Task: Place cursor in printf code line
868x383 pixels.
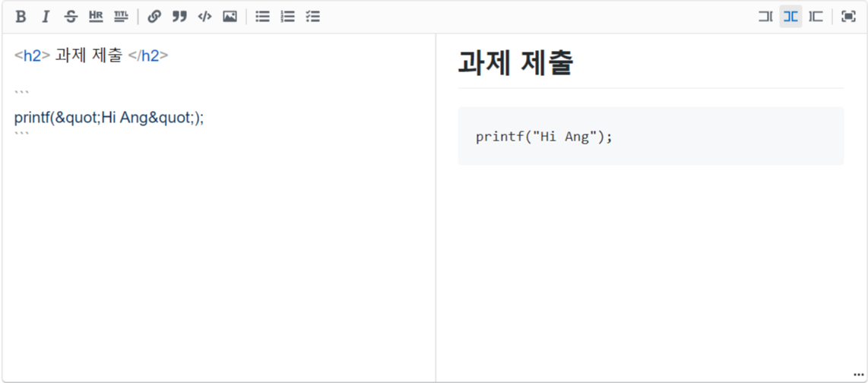Action: tap(109, 118)
